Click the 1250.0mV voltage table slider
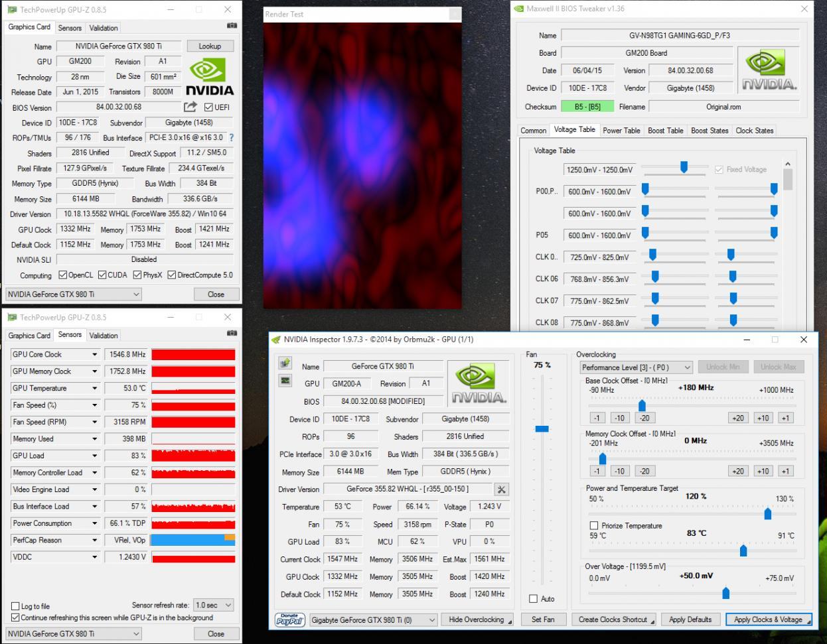This screenshot has height=644, width=827. (x=684, y=167)
